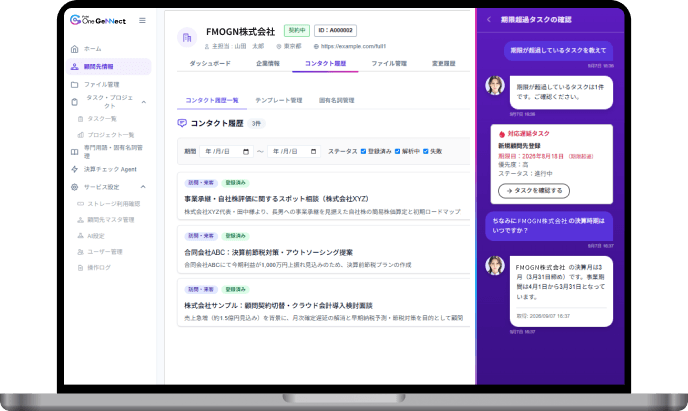Click the ちなみにFMOGN株式会社の決算時期 chat message
Image resolution: width=688 pixels, height=411 pixels.
(548, 226)
